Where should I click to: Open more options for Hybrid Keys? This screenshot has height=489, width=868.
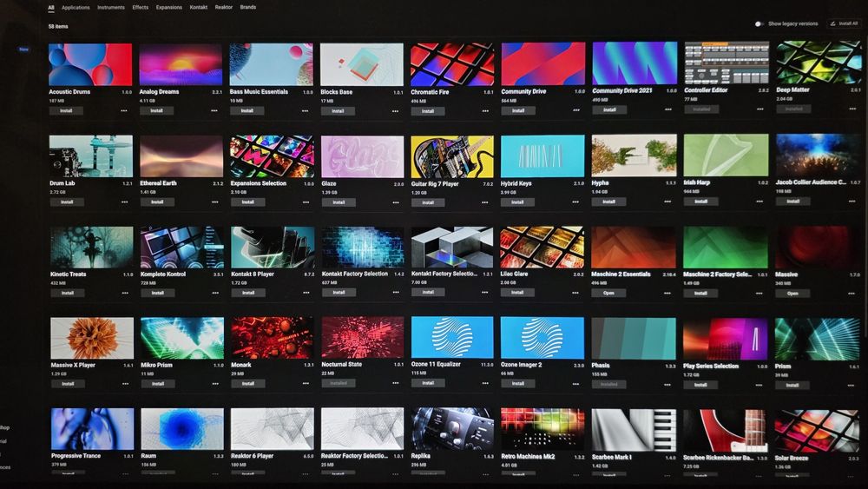pos(575,202)
